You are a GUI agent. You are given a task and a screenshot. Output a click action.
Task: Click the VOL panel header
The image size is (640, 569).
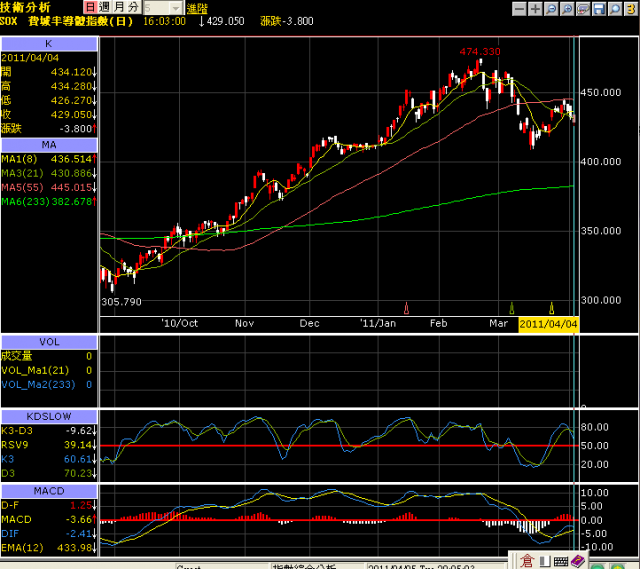pyautogui.click(x=49, y=342)
